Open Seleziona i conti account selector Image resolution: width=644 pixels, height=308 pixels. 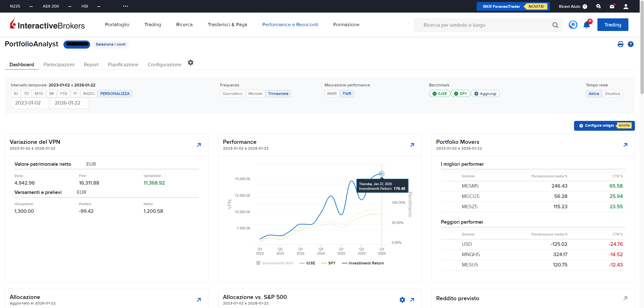tap(111, 44)
